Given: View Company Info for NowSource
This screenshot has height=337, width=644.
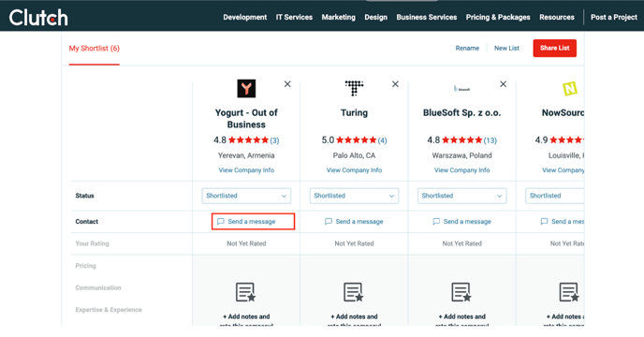Looking at the screenshot, I should point(563,170).
